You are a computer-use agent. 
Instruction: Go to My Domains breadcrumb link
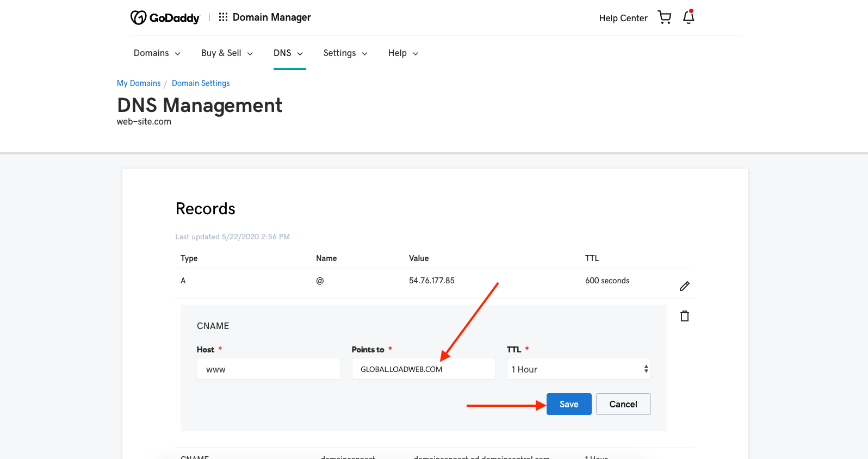click(x=139, y=83)
